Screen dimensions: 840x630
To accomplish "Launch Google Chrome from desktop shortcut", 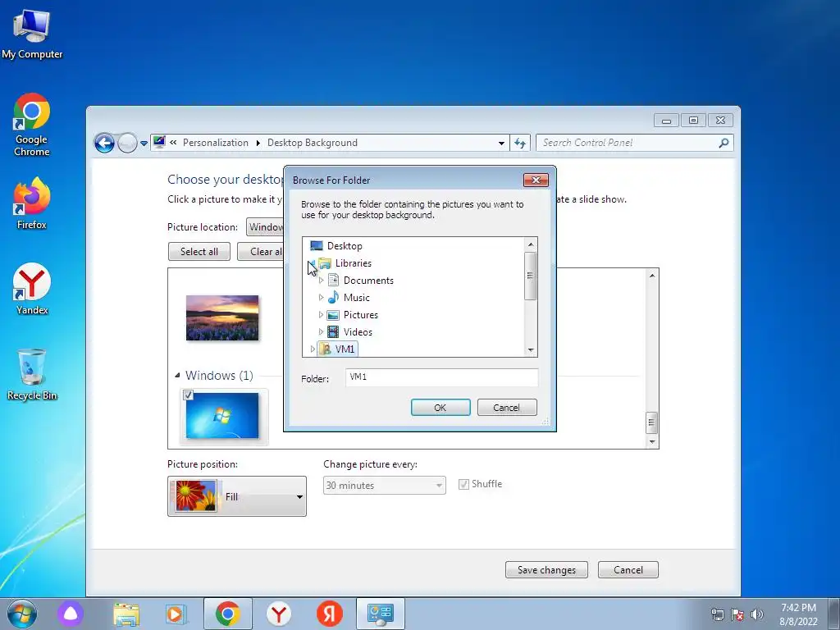I will tap(32, 125).
